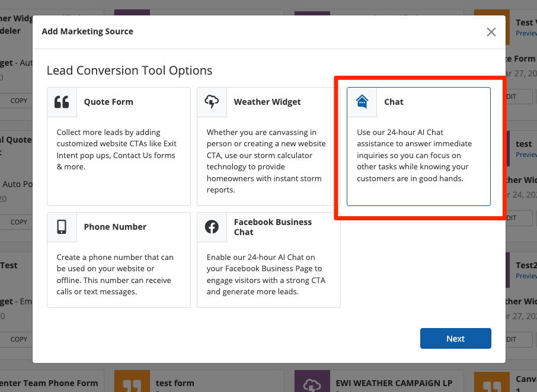Click purple icon beside EWI WEATHER CAMPAIGN LP
The image size is (537, 392).
tap(312, 383)
